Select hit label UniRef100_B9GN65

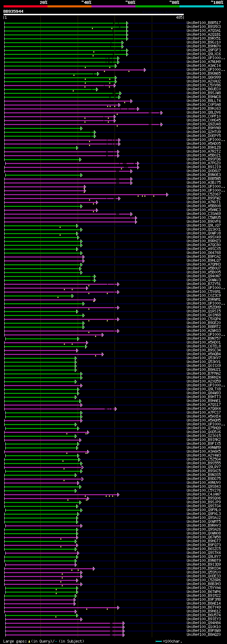[204, 74]
